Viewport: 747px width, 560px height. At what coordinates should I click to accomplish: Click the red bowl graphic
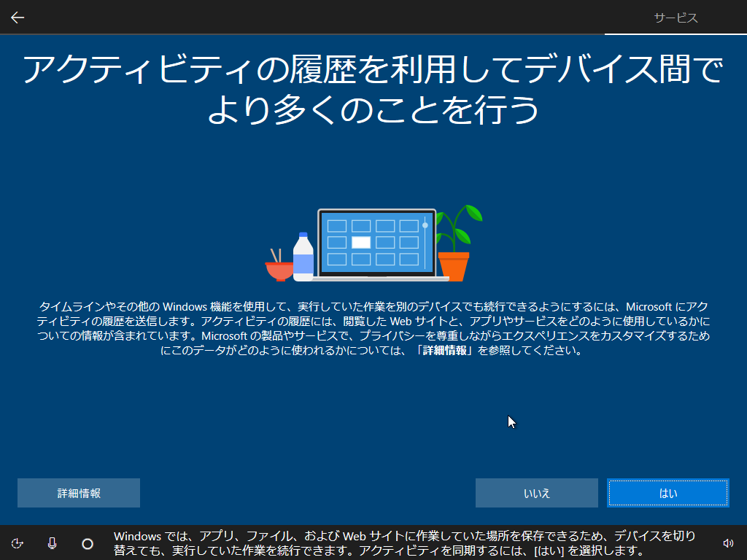[x=279, y=268]
